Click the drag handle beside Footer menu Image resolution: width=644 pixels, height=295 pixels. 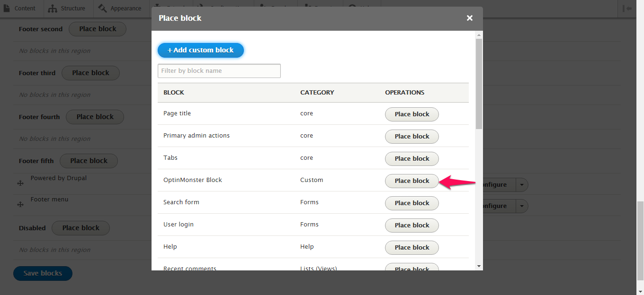click(x=20, y=205)
